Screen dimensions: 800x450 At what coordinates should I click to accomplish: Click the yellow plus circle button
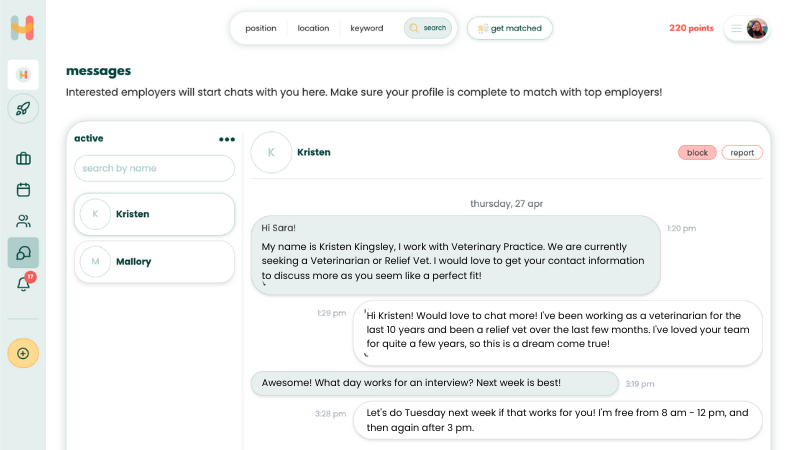pos(23,352)
